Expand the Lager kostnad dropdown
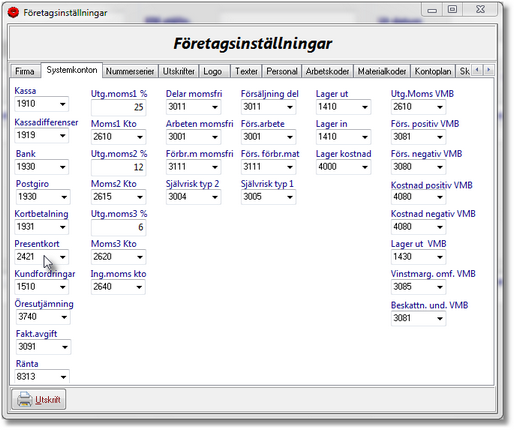 pyautogui.click(x=365, y=167)
